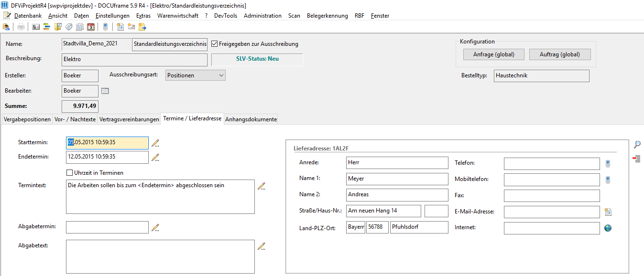Switch to the Vergabepositionen tab
The image size is (644, 276).
[x=27, y=119]
